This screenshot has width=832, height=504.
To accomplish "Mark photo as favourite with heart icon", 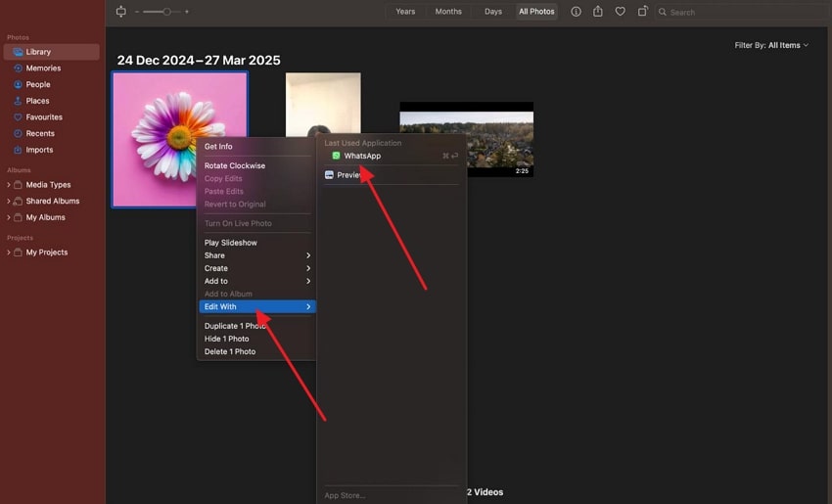I will click(x=620, y=12).
